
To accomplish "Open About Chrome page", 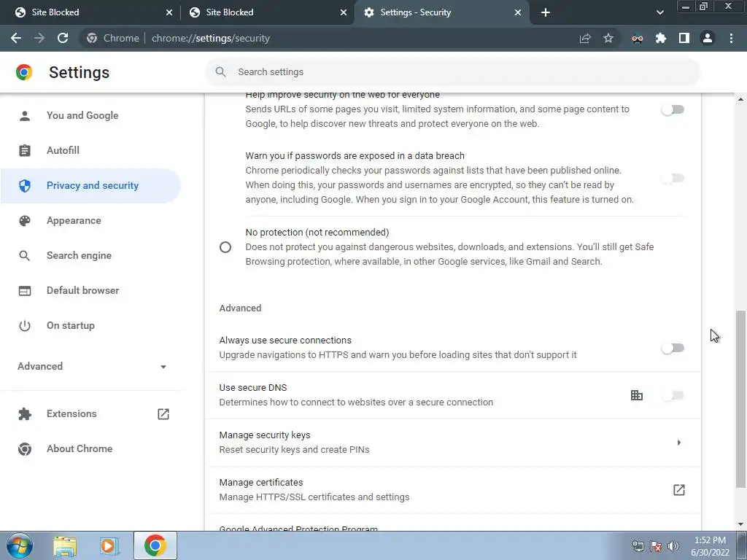I will 90,448.
